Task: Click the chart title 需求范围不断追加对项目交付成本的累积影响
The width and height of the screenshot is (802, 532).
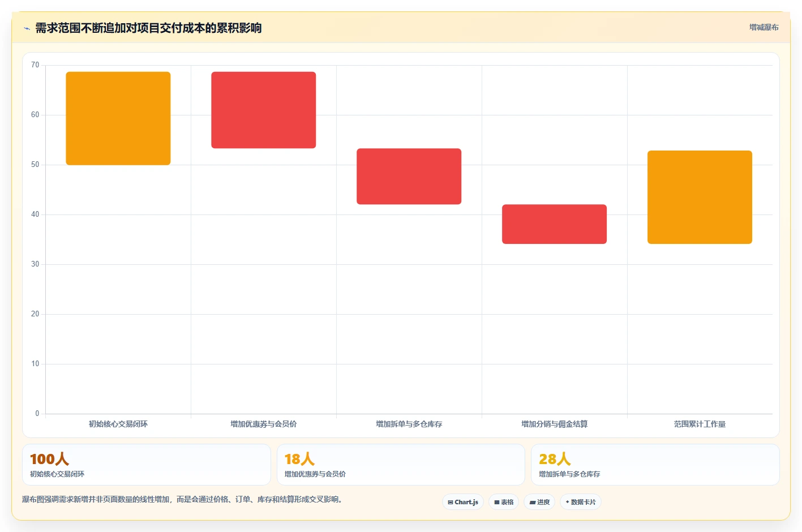Action: tap(148, 28)
